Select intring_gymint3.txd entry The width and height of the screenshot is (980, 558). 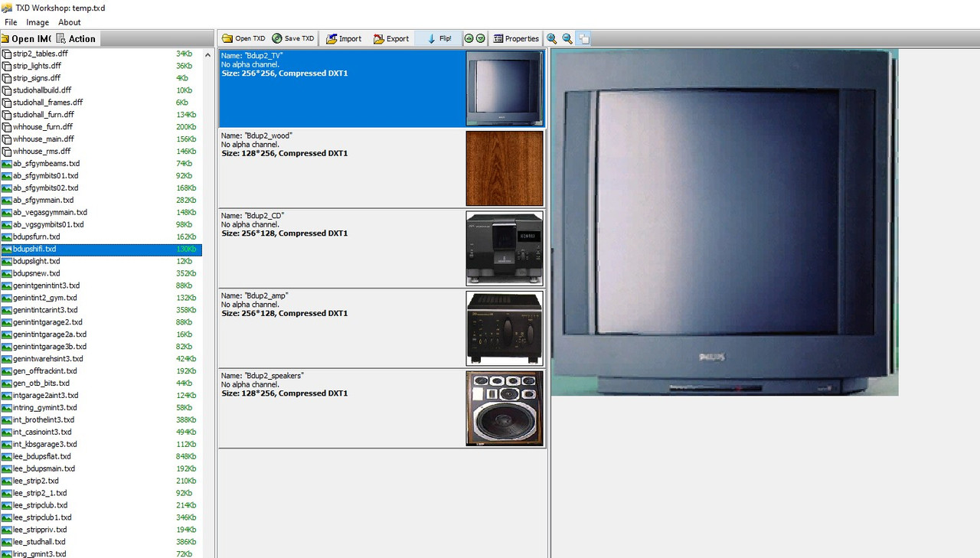pos(101,408)
